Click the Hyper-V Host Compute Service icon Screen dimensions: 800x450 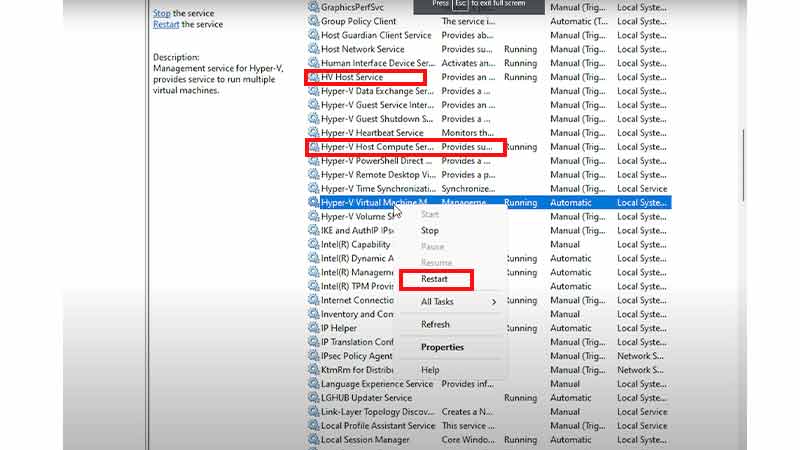tap(313, 146)
